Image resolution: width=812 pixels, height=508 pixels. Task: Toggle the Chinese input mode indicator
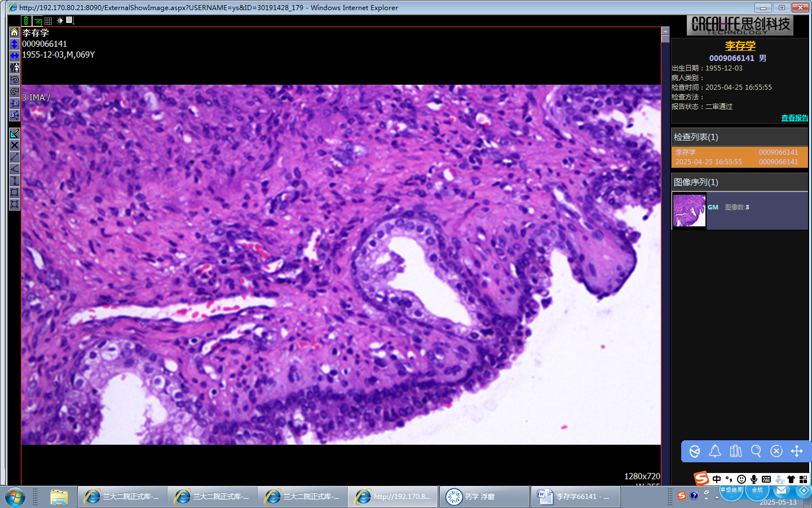(x=717, y=479)
